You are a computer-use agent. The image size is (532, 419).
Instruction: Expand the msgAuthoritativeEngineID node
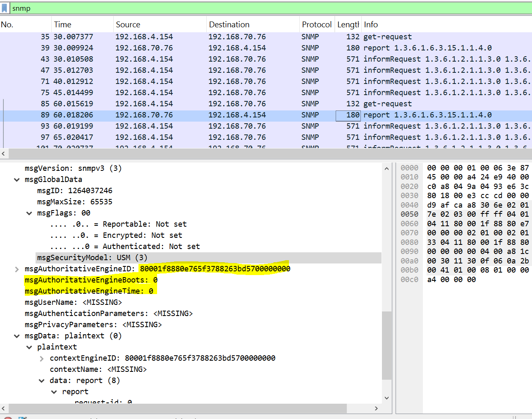17,269
